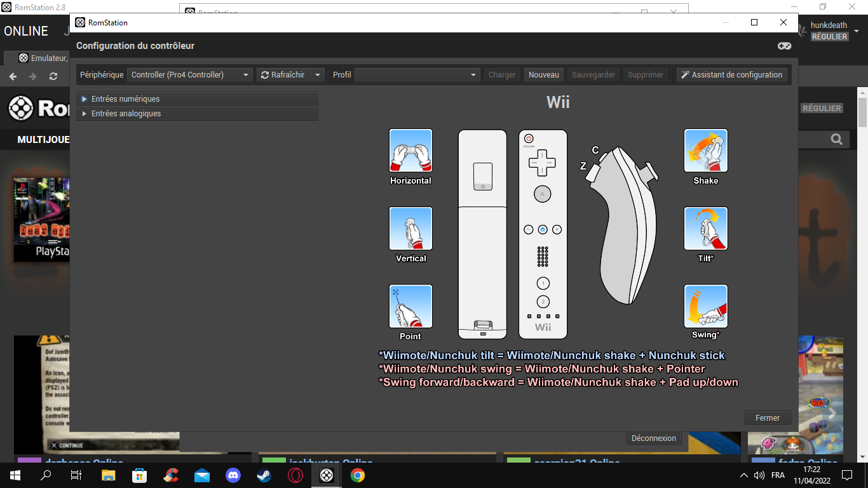This screenshot has height=488, width=868.
Task: Select the Point gesture icon
Action: [x=410, y=306]
